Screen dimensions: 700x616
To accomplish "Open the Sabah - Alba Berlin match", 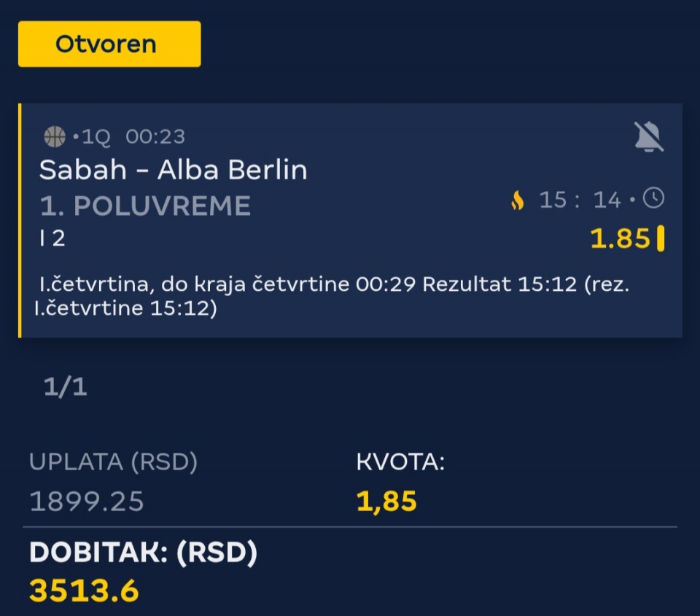I will (173, 170).
